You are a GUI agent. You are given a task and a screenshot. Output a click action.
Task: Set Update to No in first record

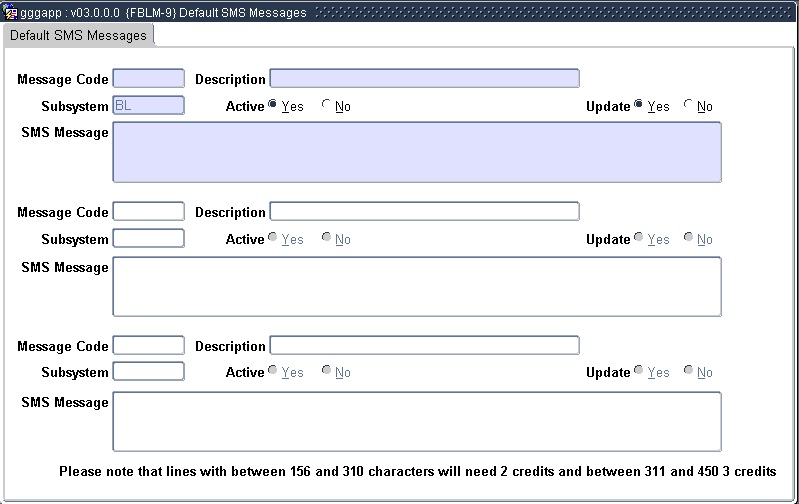(x=688, y=106)
